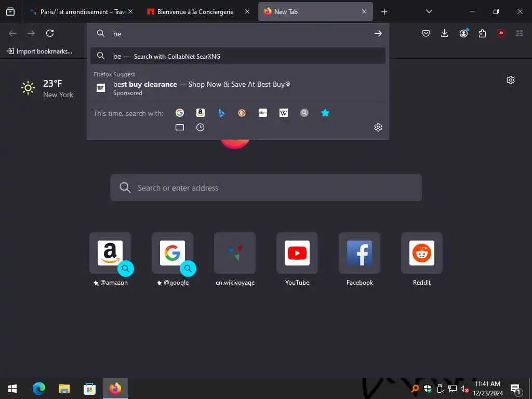This screenshot has height=399, width=532.
Task: Search bookmarks using the blue star icon
Action: [x=325, y=113]
